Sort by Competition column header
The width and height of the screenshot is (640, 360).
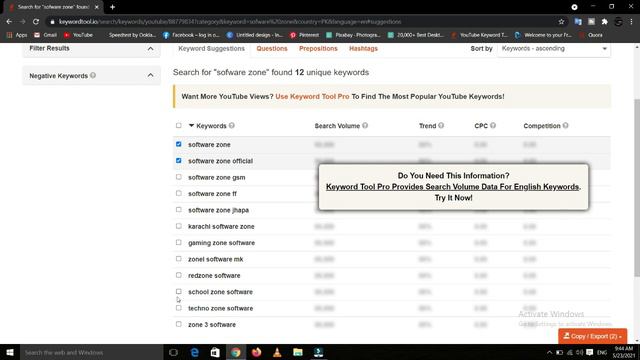(542, 126)
